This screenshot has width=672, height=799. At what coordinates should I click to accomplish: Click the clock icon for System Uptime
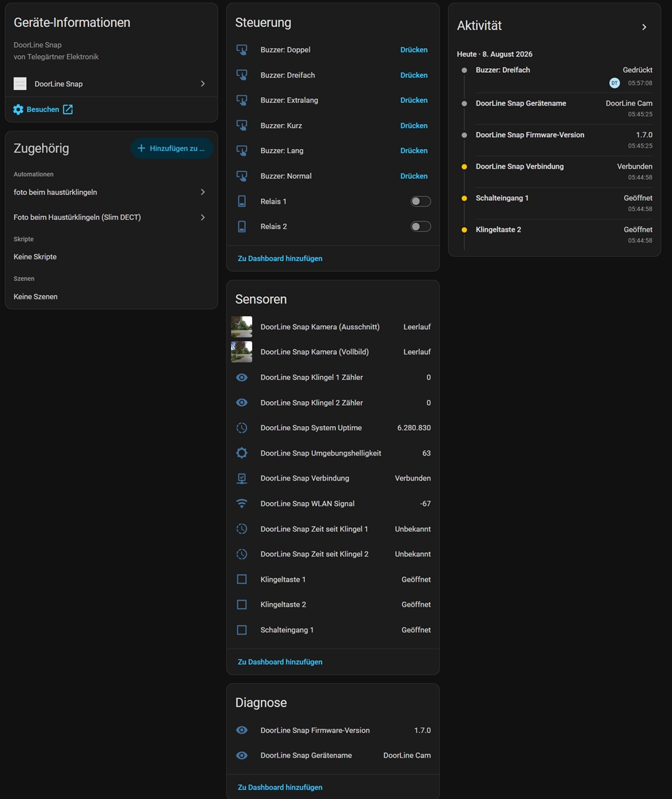241,428
